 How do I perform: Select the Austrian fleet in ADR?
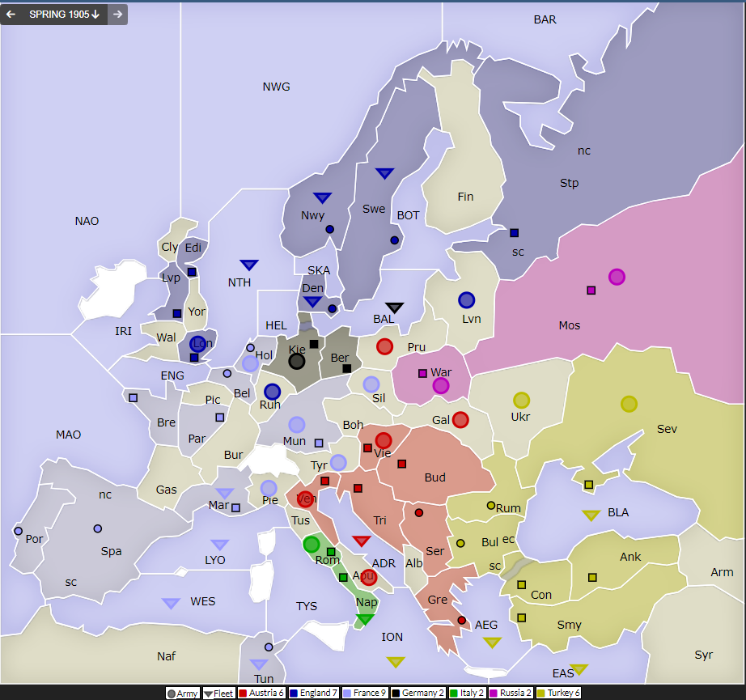pyautogui.click(x=361, y=541)
